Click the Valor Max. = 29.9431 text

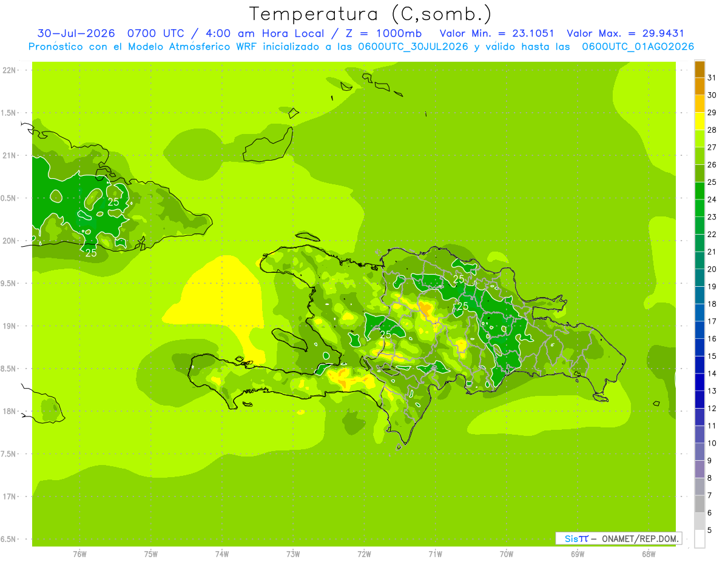(x=625, y=33)
